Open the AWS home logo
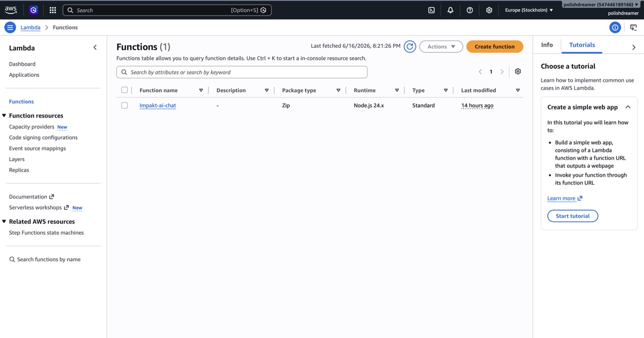This screenshot has height=338, width=644. (11, 10)
